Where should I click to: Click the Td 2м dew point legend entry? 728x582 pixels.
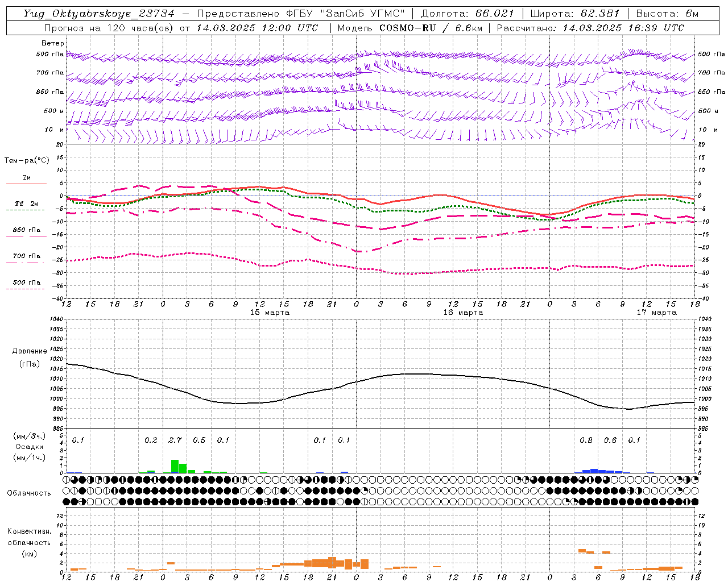(x=26, y=203)
